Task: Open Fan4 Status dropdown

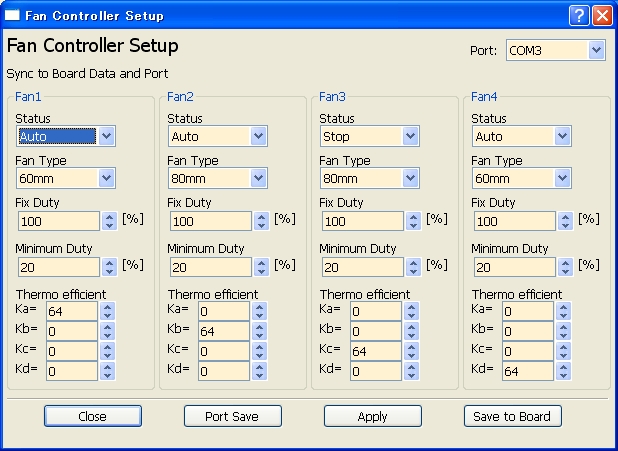Action: [x=522, y=136]
